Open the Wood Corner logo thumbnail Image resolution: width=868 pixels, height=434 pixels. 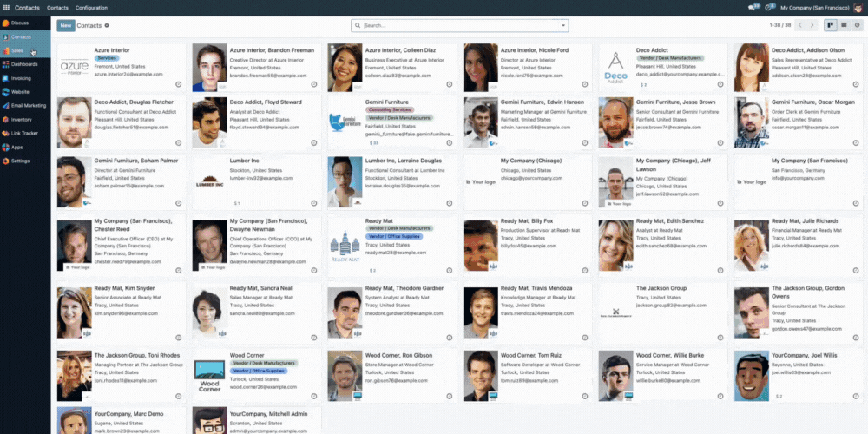pos(210,377)
